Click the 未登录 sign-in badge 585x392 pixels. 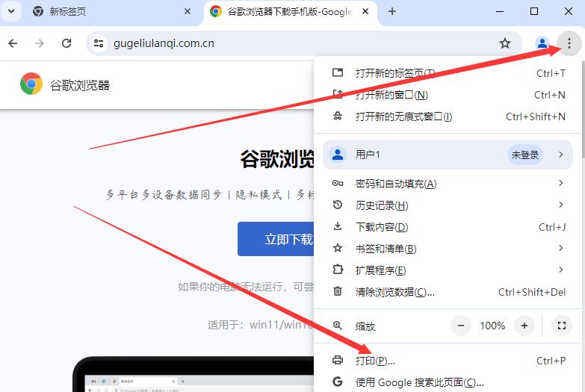[x=525, y=155]
